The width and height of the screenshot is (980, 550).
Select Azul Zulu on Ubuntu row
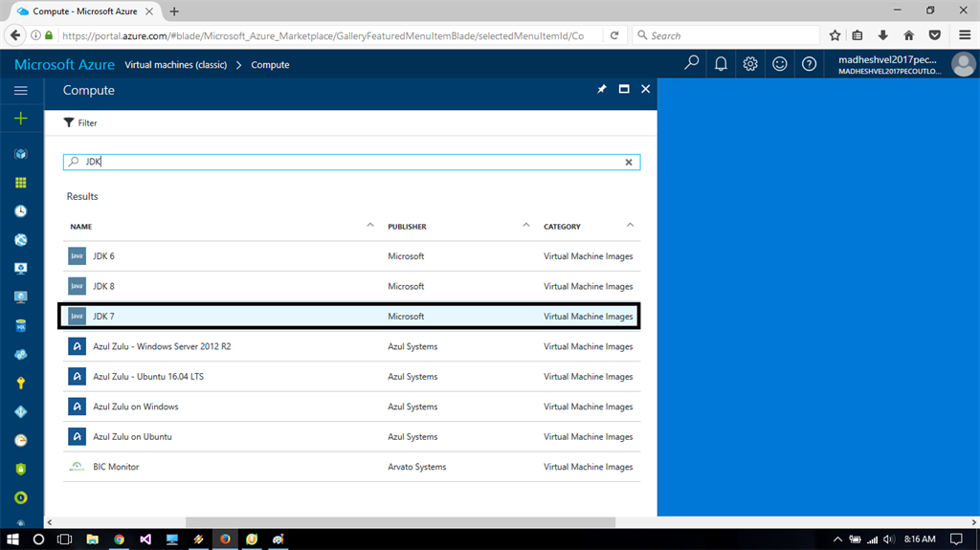tap(352, 436)
